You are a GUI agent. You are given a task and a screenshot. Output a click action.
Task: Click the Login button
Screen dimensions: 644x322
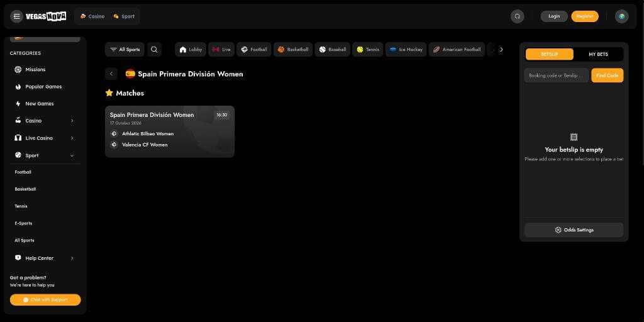tap(554, 16)
